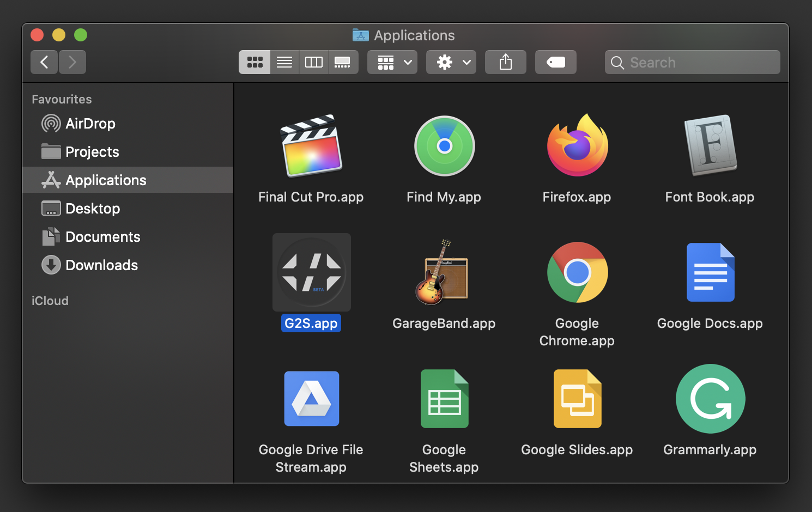Click the Edit Tags toolbar button

click(556, 62)
